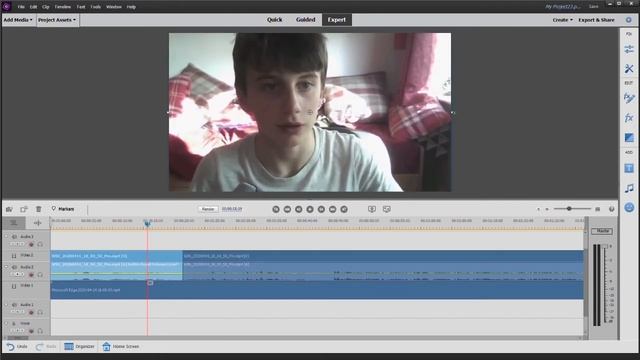Click the Organizer icon in bottom bar
Viewport: 640px width, 360px height.
tap(69, 346)
